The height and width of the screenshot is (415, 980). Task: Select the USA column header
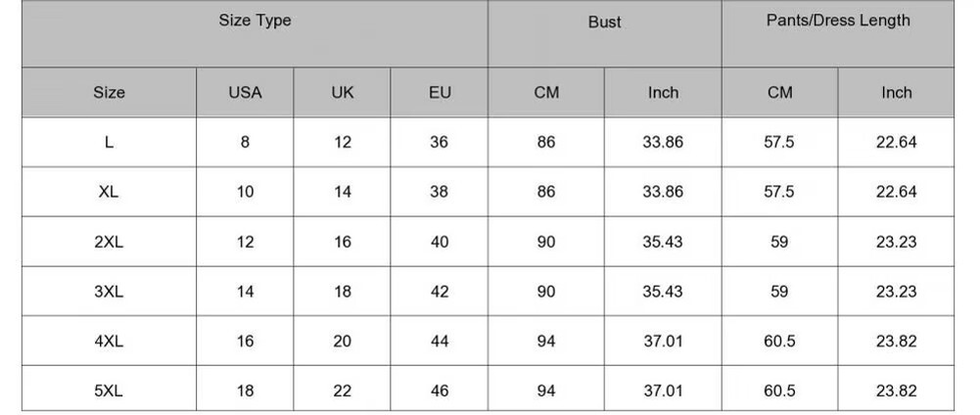[x=245, y=93]
